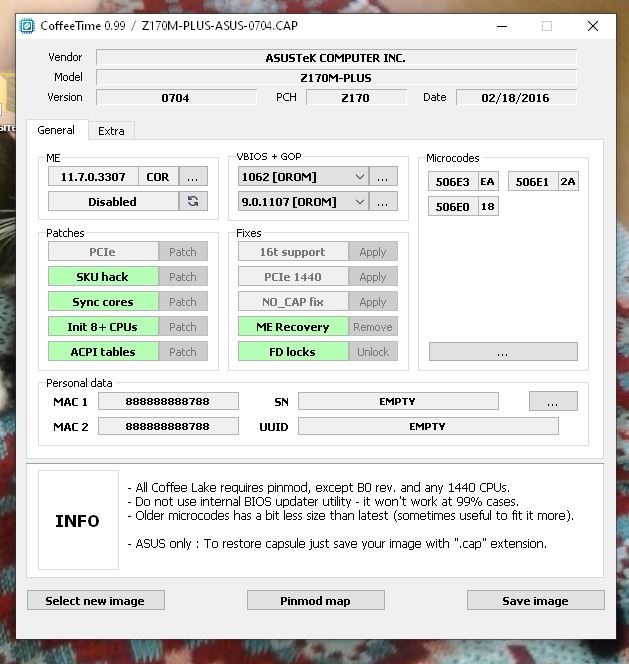The width and height of the screenshot is (629, 664).
Task: Apply the NO_CAP fix
Action: point(373,302)
